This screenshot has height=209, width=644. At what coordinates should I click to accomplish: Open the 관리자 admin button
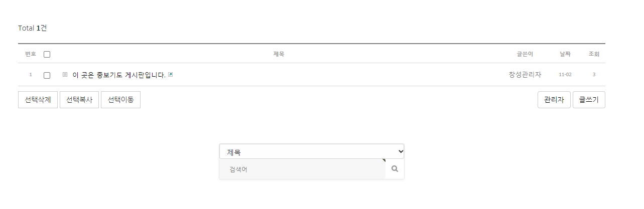554,100
